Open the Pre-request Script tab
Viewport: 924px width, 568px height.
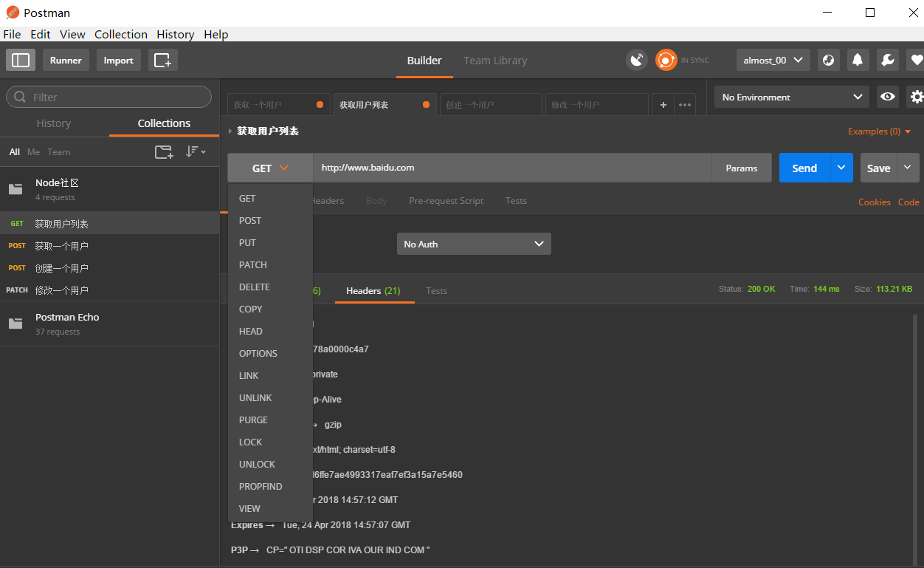446,200
